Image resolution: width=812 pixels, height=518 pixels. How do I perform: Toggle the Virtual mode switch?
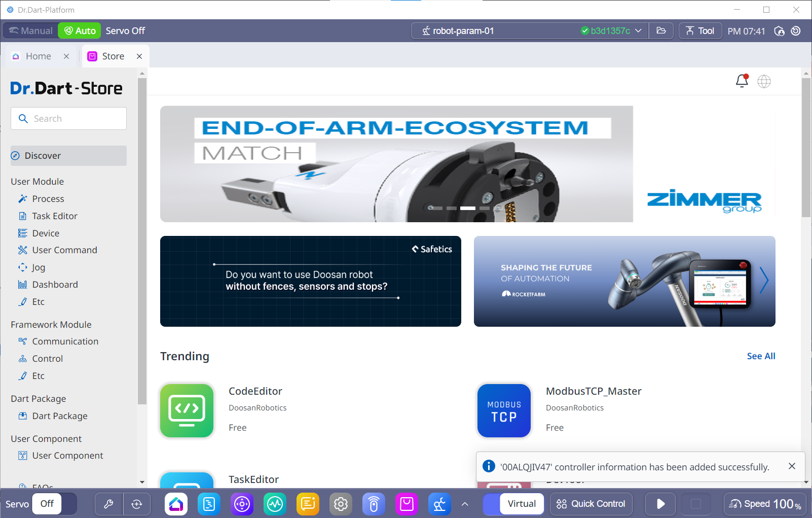pos(513,504)
